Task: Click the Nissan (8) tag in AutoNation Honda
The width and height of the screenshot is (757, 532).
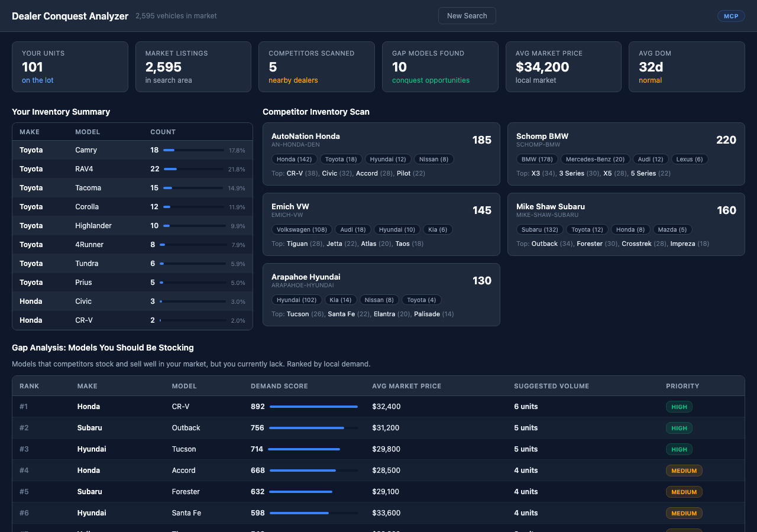Action: (434, 159)
